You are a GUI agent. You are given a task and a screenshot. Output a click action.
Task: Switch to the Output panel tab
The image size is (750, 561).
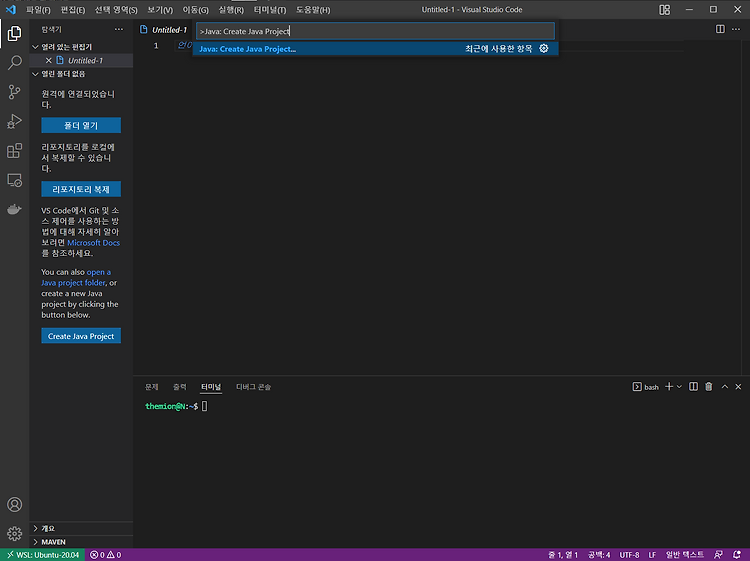pyautogui.click(x=180, y=386)
